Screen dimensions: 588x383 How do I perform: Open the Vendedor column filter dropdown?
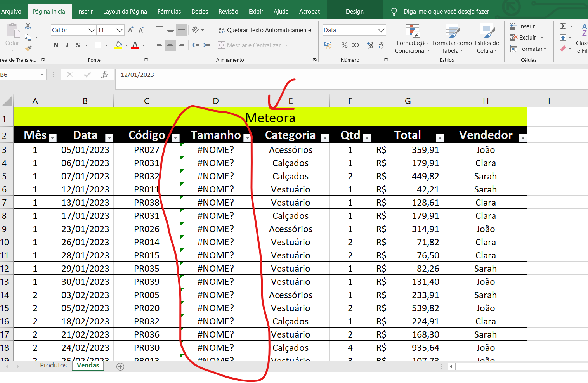[523, 138]
